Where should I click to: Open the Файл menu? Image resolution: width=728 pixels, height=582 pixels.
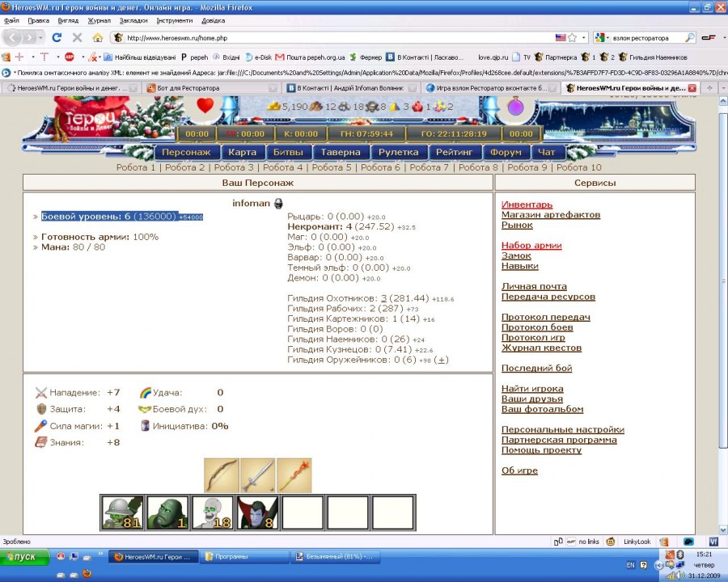coord(11,20)
